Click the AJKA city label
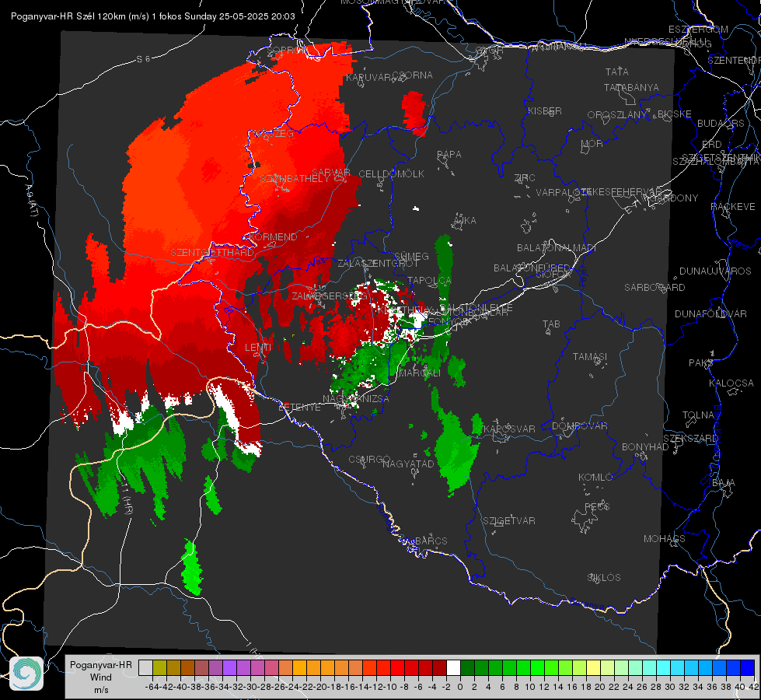 (x=465, y=221)
